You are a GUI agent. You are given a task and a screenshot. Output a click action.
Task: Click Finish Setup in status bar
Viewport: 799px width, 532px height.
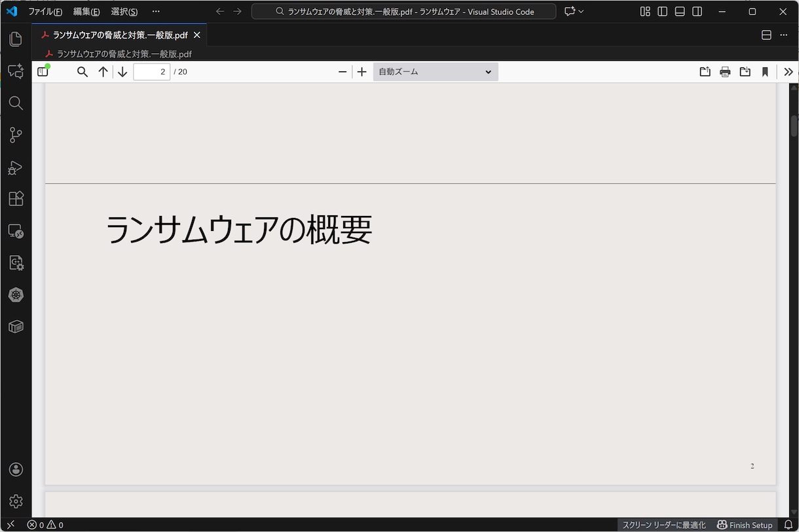click(x=745, y=525)
